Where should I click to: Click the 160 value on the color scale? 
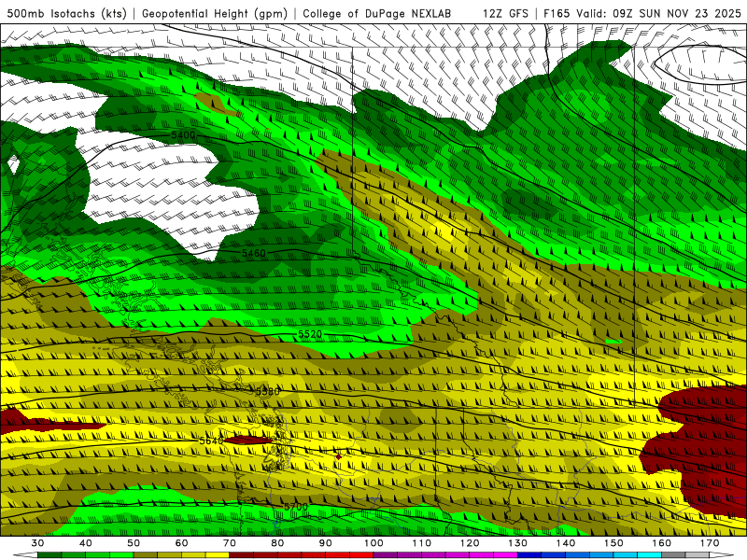tap(662, 543)
